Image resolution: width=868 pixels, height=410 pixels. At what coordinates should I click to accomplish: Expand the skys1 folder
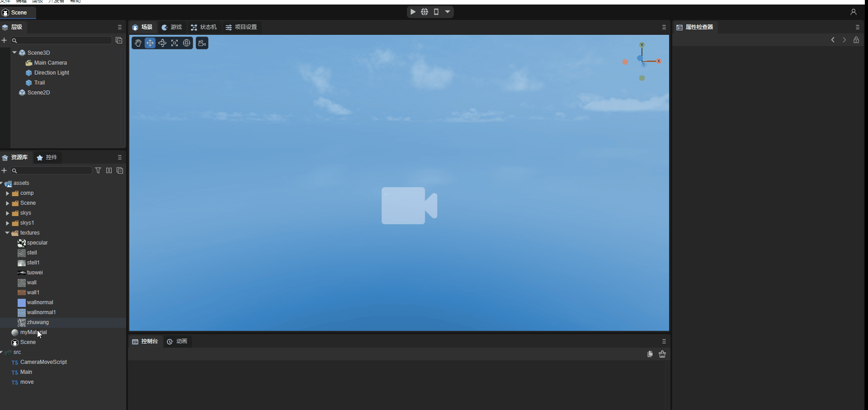coord(7,223)
